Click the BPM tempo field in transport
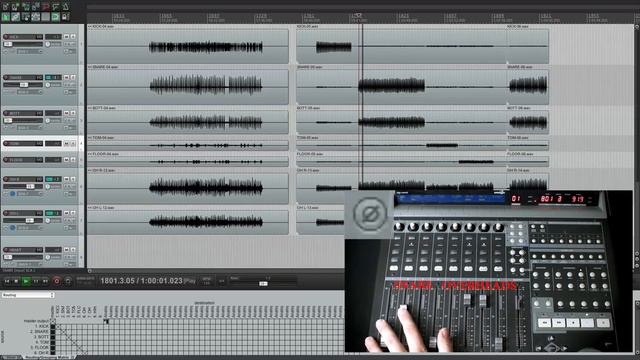Image resolution: width=640 pixels, height=360 pixels. (207, 281)
